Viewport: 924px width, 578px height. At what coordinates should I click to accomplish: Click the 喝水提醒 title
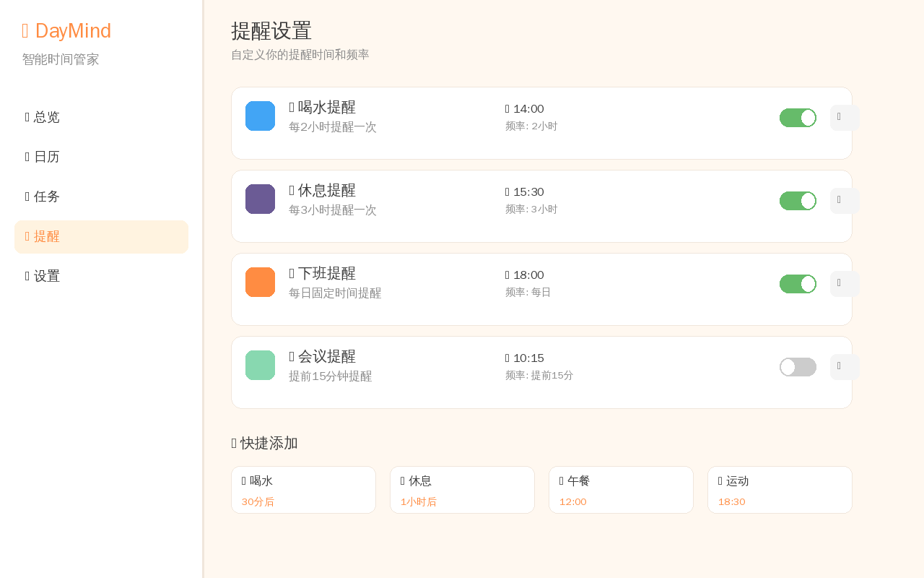click(x=323, y=108)
